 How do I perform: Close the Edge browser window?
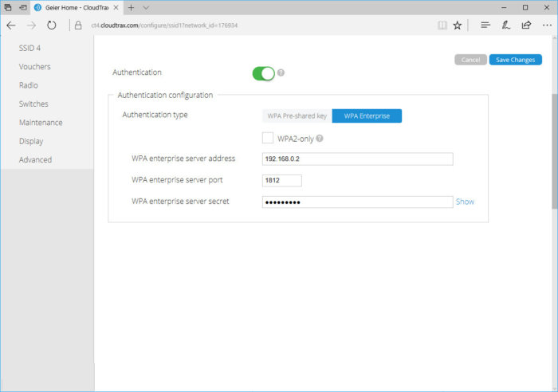tap(547, 7)
